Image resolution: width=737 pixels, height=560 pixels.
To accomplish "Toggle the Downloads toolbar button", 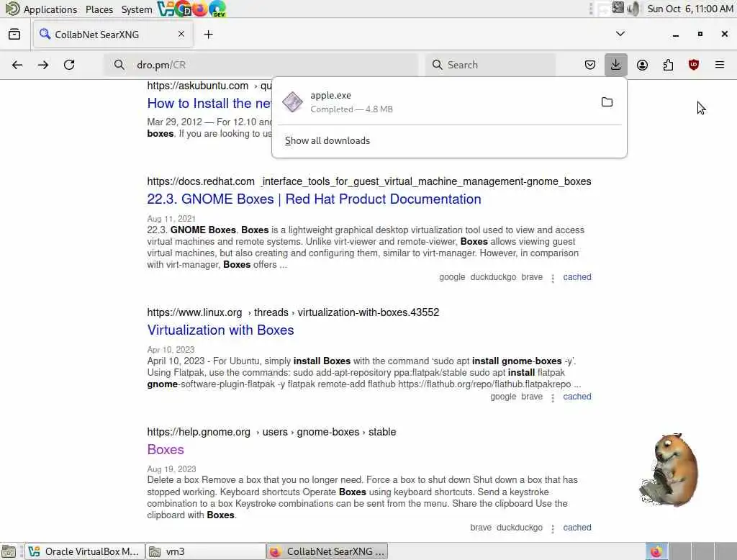I will [616, 65].
